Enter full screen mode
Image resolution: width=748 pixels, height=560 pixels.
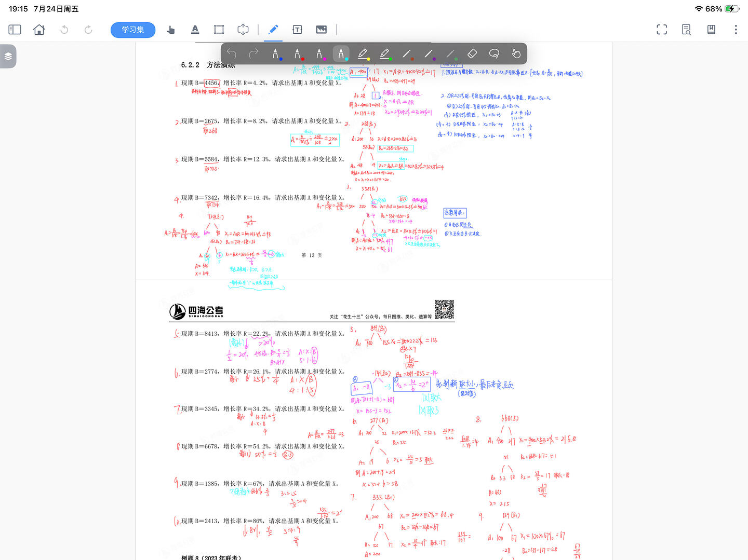click(x=662, y=30)
